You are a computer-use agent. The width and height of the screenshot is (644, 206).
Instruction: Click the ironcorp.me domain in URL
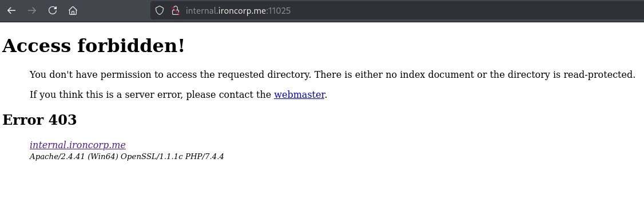pos(242,11)
